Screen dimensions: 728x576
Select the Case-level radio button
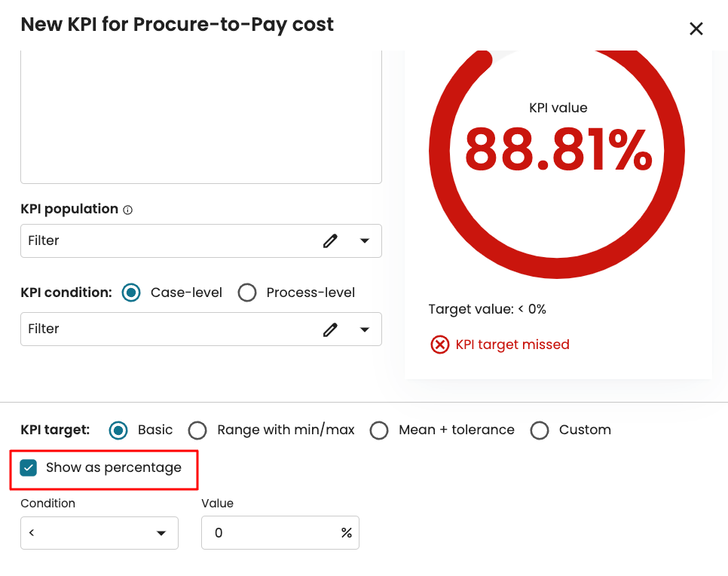[131, 293]
